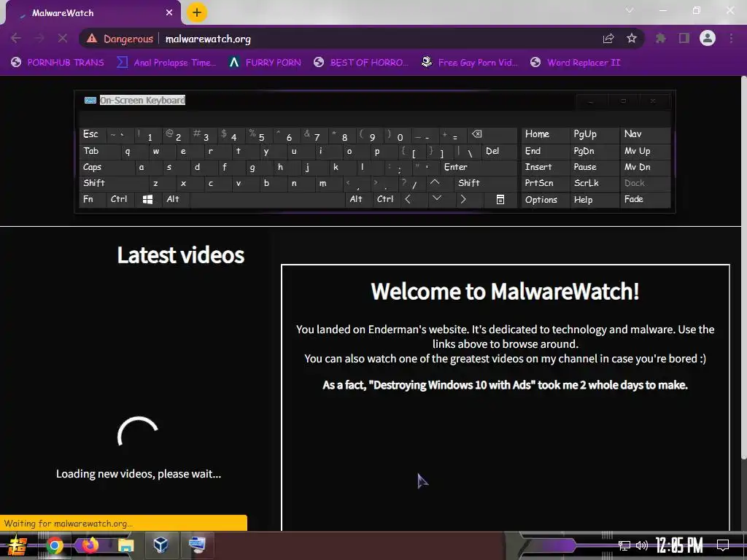Click Loading new videos, please wait text
Screen dimensions: 747x560
(138, 474)
